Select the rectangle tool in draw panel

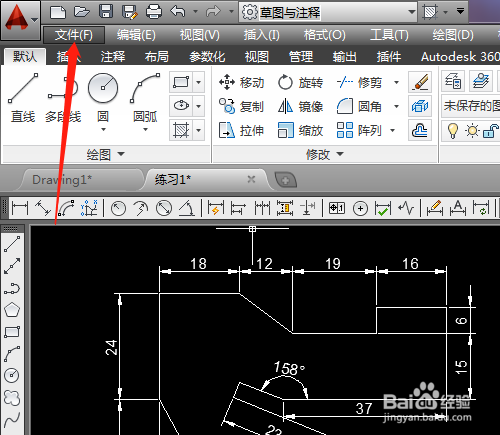[181, 82]
